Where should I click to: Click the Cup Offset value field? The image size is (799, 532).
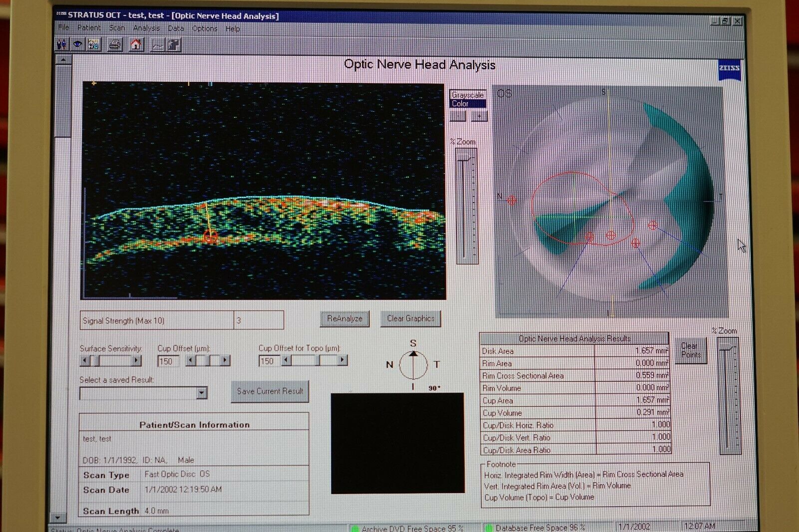click(x=168, y=361)
